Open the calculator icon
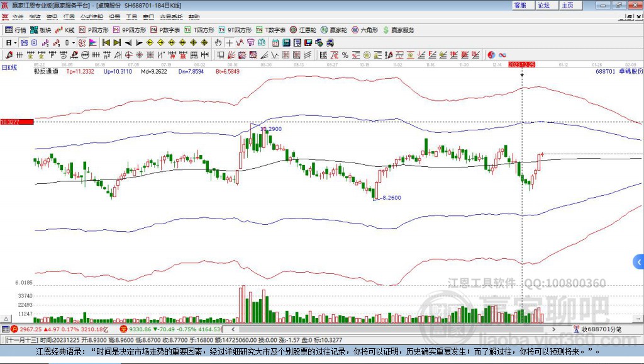This screenshot has width=644, height=364. click(286, 43)
